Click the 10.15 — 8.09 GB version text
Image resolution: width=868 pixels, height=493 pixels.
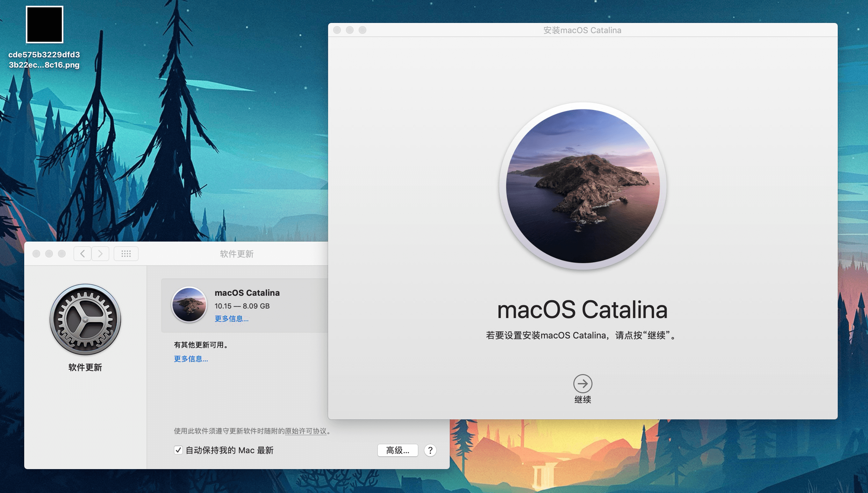(x=242, y=306)
